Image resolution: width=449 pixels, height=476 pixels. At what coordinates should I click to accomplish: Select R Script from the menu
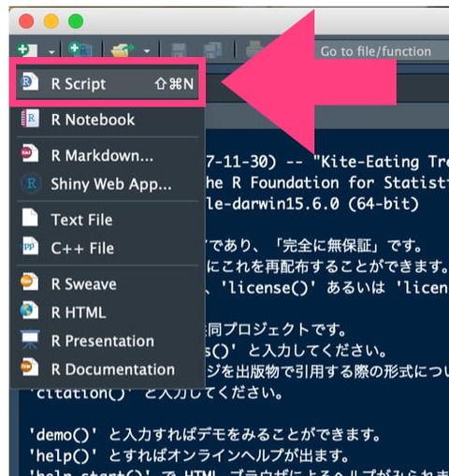(108, 83)
